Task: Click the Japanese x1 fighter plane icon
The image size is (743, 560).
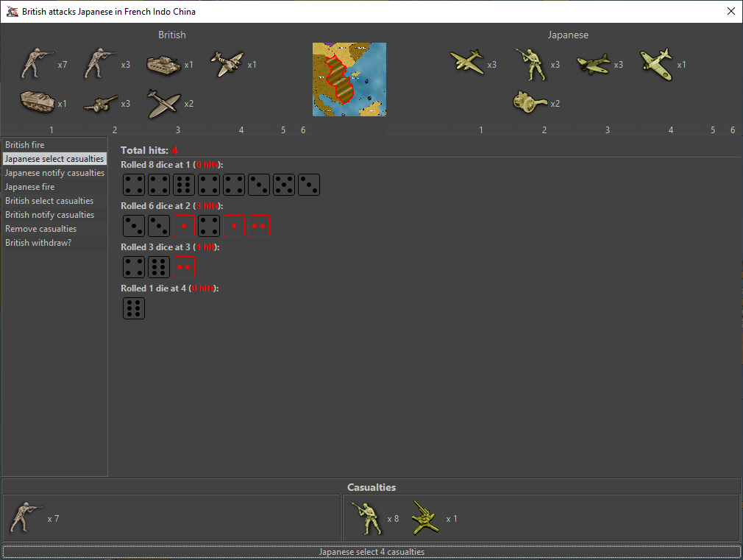Action: coord(657,65)
